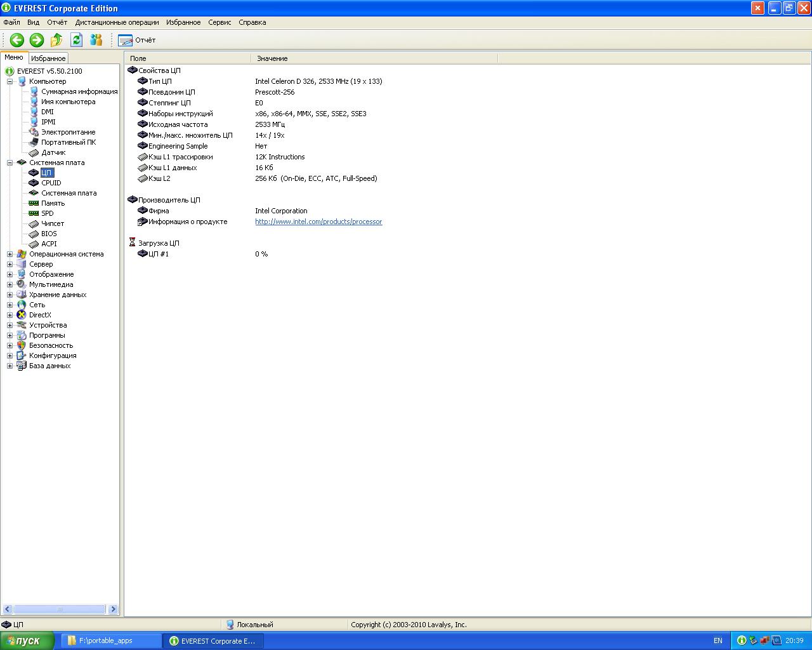The width and height of the screenshot is (812, 650).
Task: Collapse the Компьютер tree node
Action: tap(10, 81)
